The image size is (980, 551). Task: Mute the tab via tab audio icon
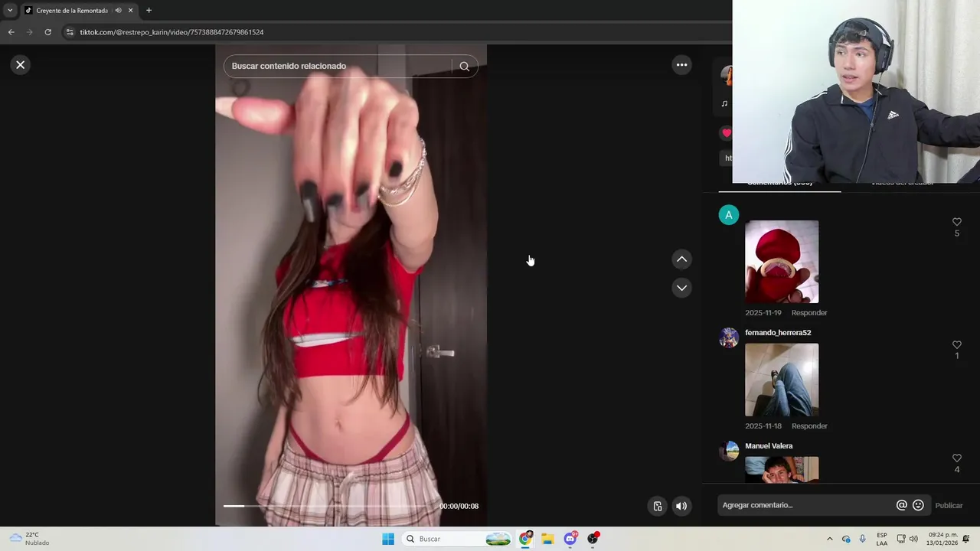118,11
